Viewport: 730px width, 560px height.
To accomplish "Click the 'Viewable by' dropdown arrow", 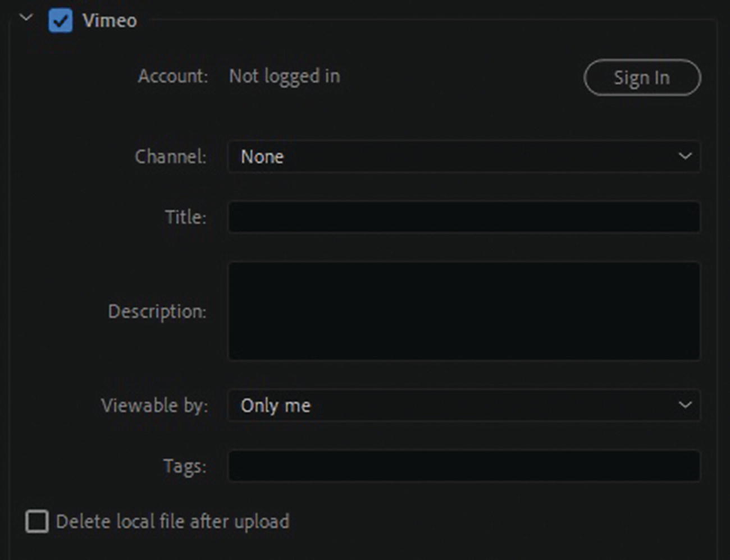I will pos(685,405).
